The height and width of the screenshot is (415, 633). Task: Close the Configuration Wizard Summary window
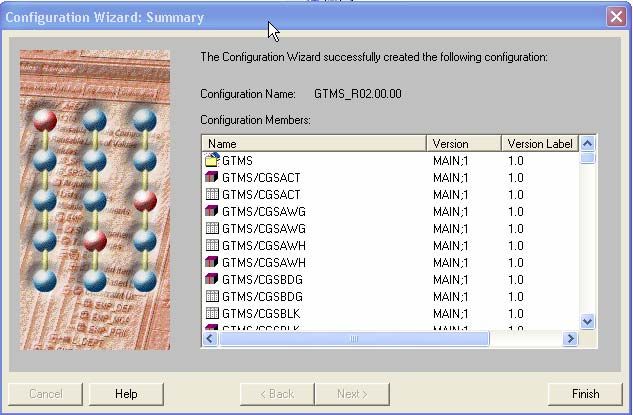[x=616, y=17]
